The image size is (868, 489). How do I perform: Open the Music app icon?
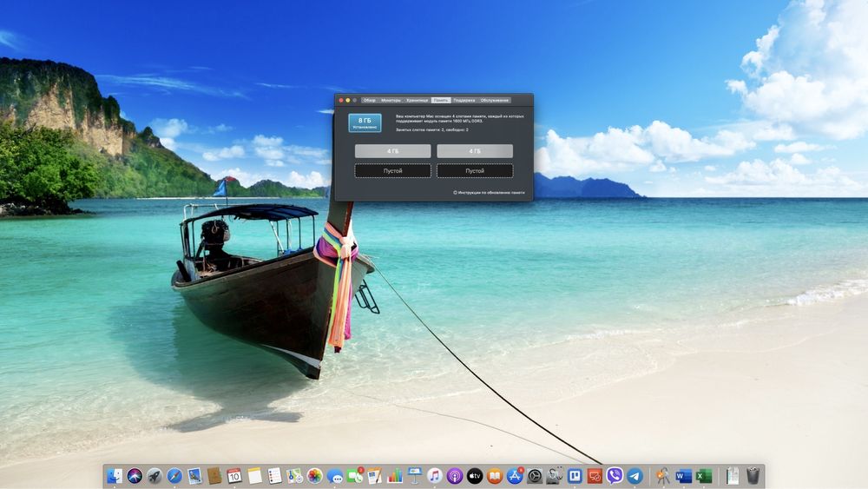coord(435,476)
